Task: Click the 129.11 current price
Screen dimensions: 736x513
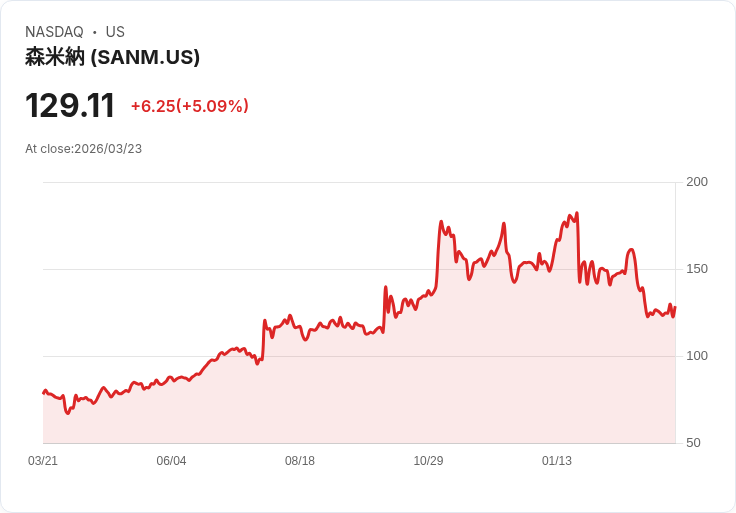Action: [70, 105]
